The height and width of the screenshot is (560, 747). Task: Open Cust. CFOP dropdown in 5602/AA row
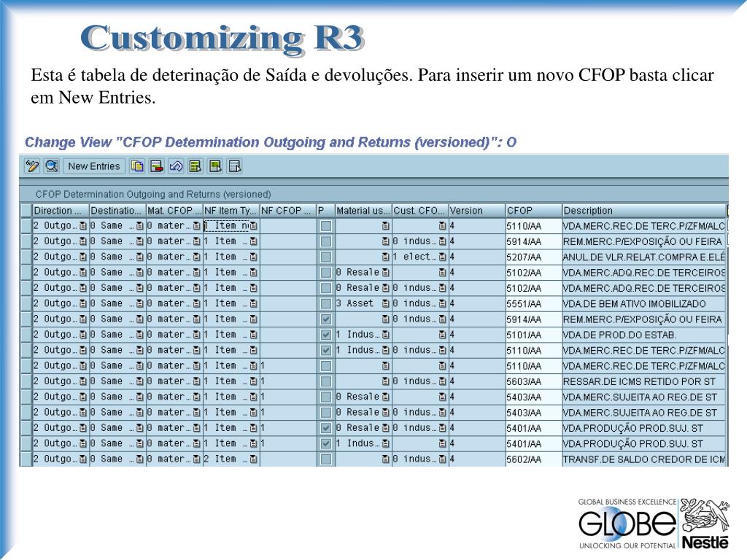(442, 459)
